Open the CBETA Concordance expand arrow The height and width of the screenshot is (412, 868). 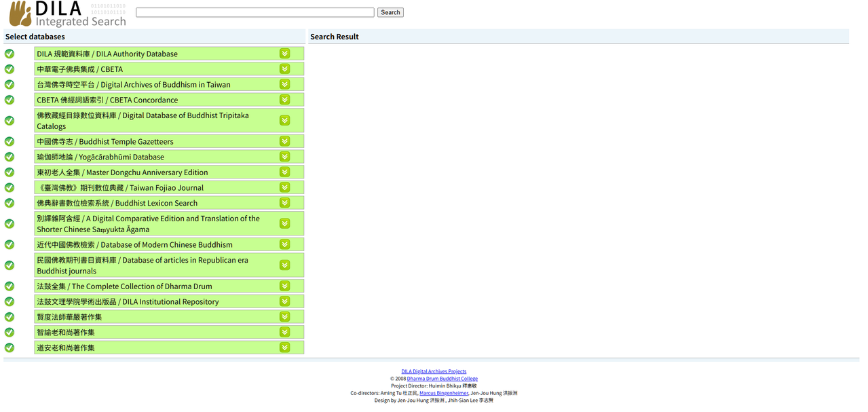tap(285, 99)
